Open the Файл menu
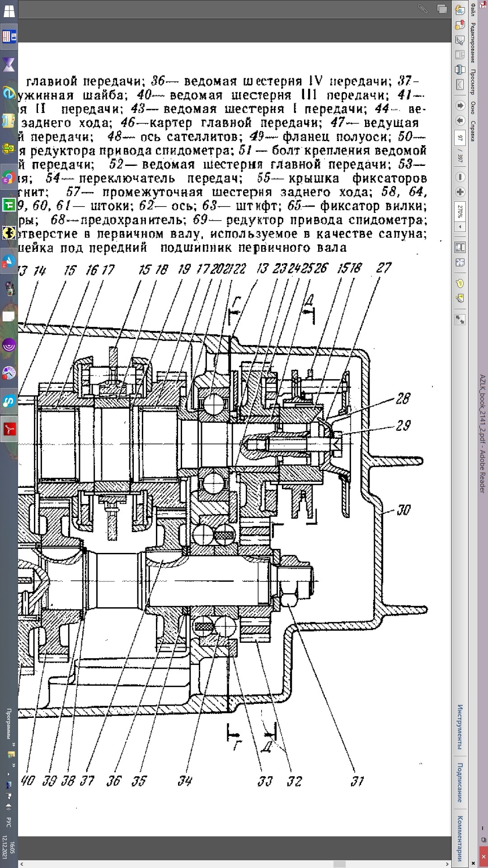 click(x=473, y=9)
